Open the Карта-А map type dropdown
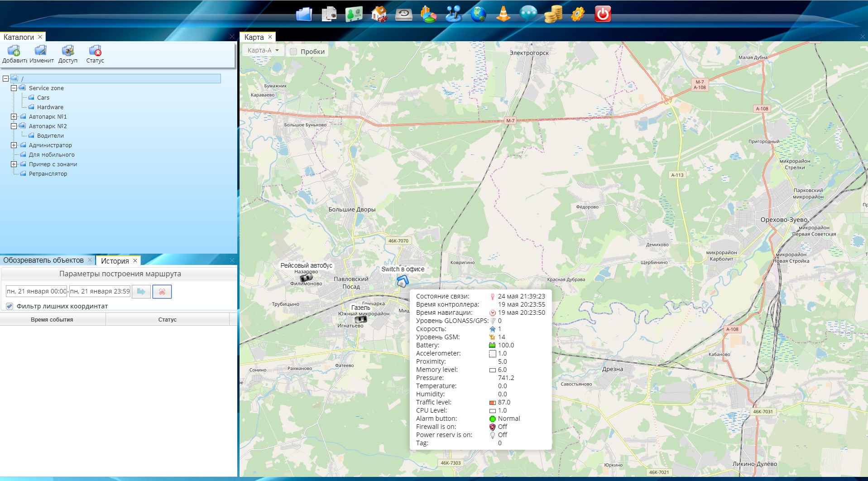The width and height of the screenshot is (868, 481). point(263,50)
